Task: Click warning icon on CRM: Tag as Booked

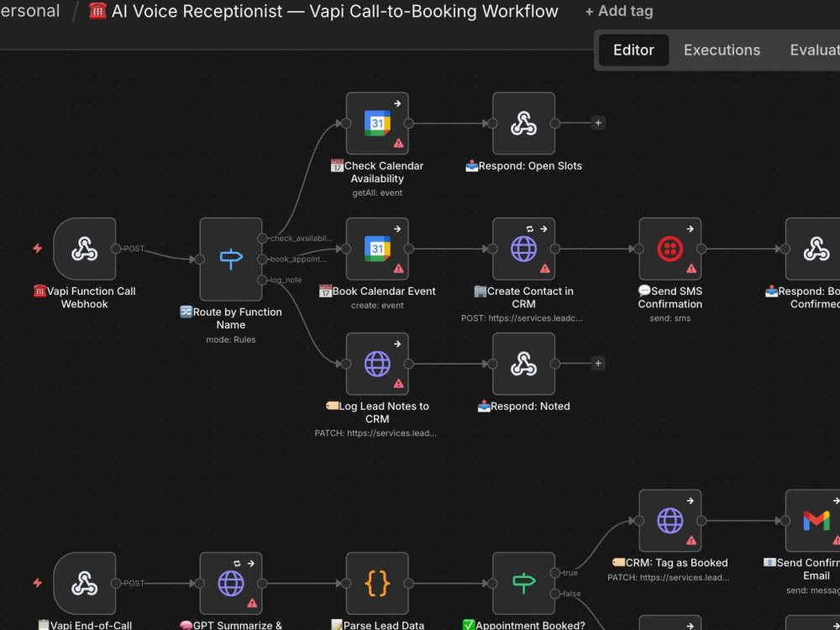Action: coord(691,540)
